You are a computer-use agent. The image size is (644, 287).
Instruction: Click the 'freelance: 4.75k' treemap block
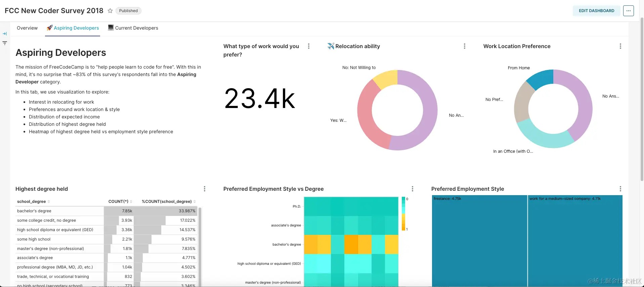[479, 241]
